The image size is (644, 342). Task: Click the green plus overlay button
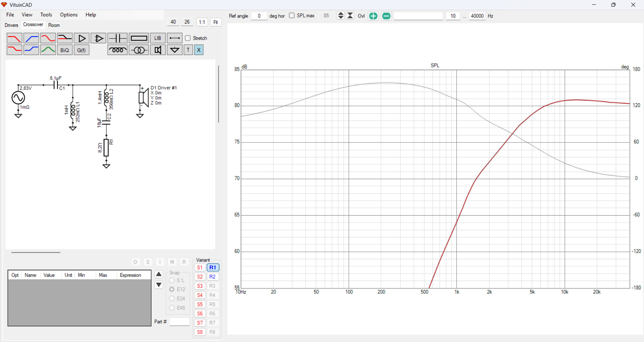point(373,16)
